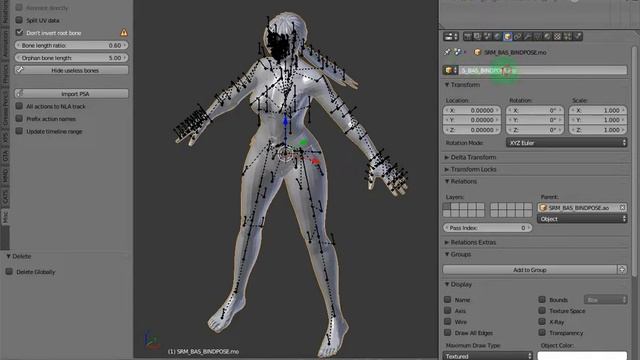Open the XPS tool shelf tab
640x360 pixels.
5,138
